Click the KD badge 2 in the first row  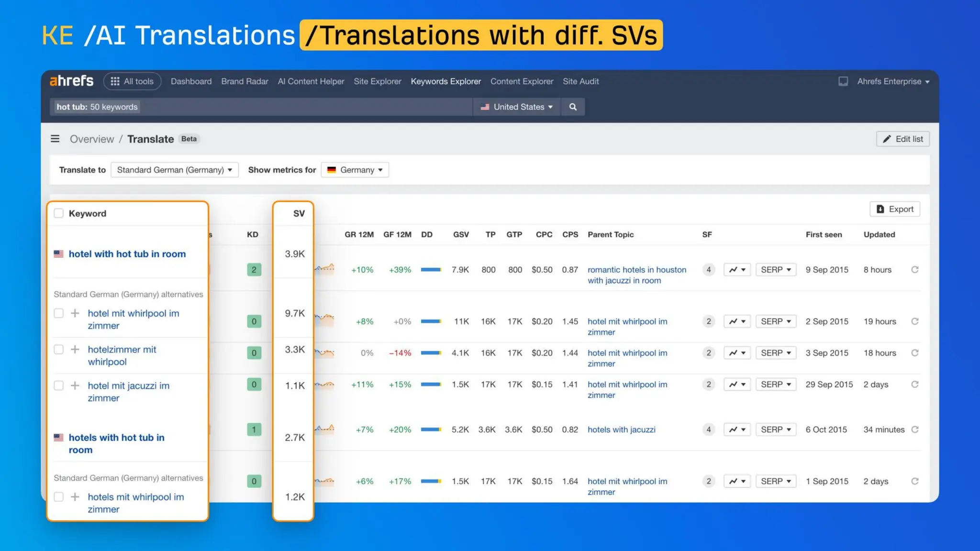coord(254,270)
